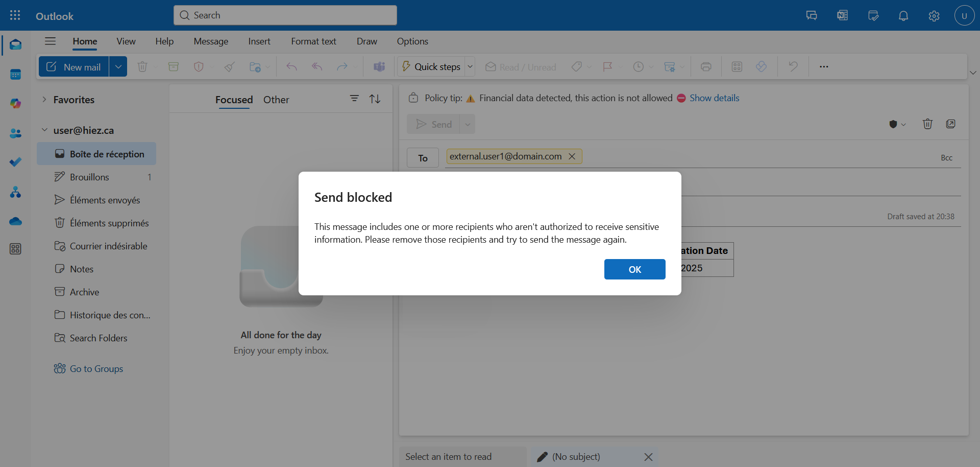Open the app launcher grid icon
Image resolution: width=980 pixels, height=467 pixels.
15,15
